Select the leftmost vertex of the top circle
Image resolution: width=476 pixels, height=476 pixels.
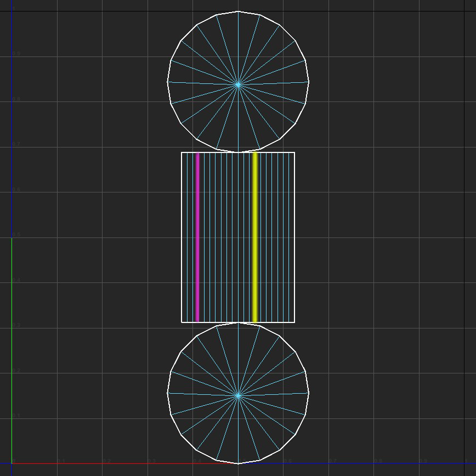[167, 82]
